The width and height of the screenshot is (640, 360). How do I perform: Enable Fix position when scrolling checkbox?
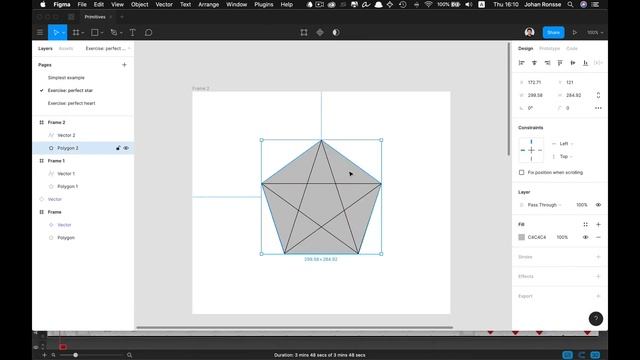click(x=522, y=172)
